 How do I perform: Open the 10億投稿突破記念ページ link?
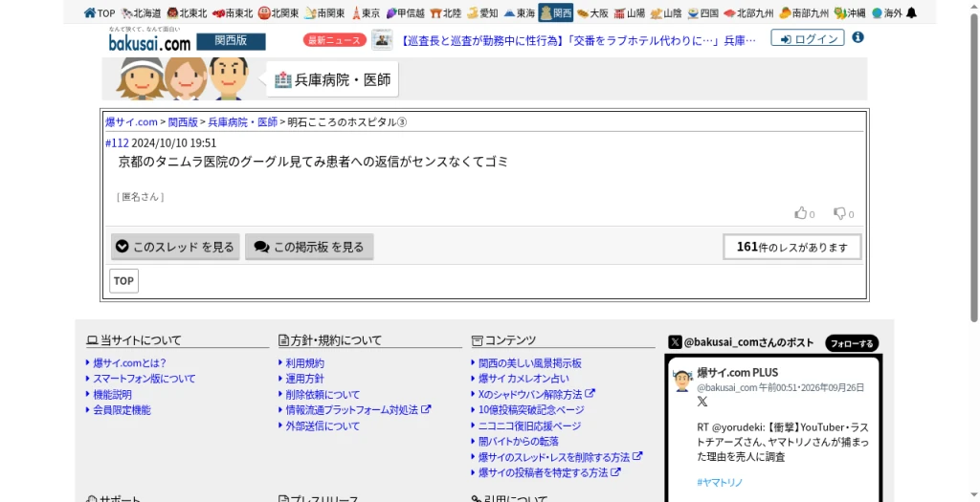pos(531,409)
